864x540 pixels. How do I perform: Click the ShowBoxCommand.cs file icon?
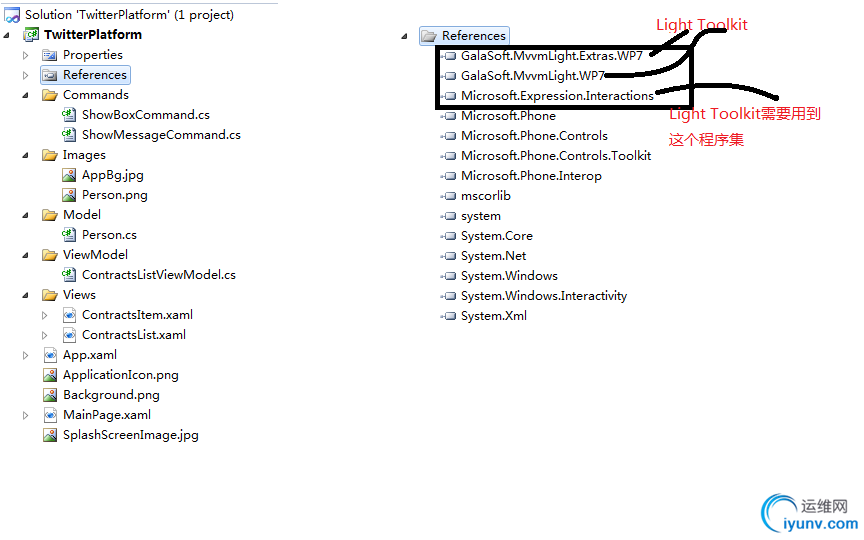click(69, 115)
